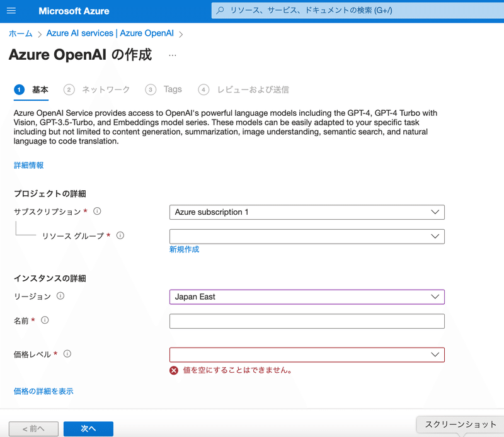Click the ホーム breadcrumb link
The height and width of the screenshot is (437, 504).
point(21,33)
